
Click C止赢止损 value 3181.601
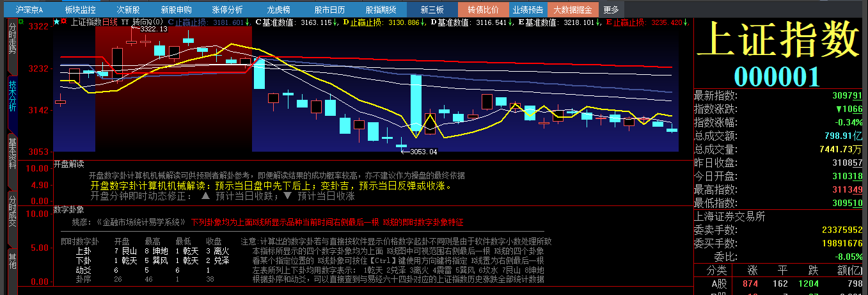click(x=228, y=22)
